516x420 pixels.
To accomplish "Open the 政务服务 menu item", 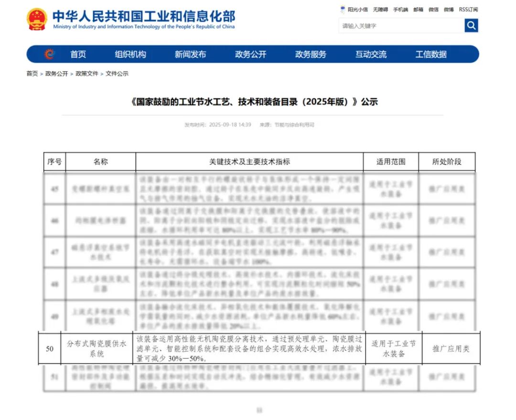I will point(311,54).
